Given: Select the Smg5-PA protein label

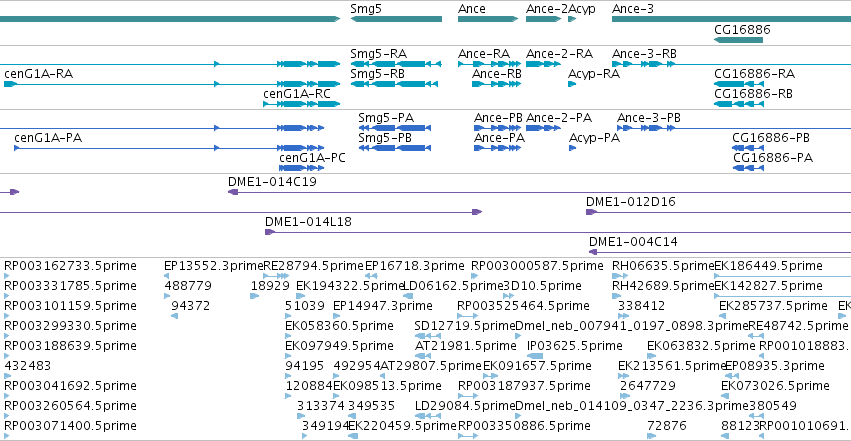Looking at the screenshot, I should click(x=386, y=118).
